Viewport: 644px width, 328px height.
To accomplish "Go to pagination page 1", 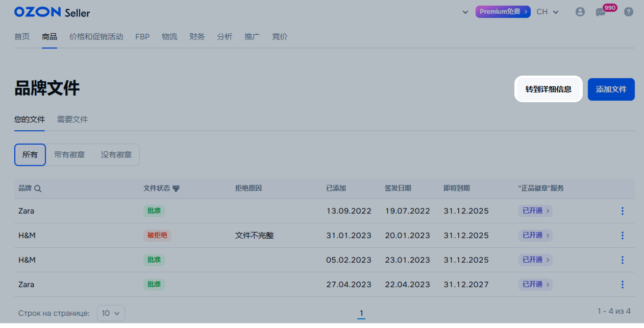I will pos(361,313).
